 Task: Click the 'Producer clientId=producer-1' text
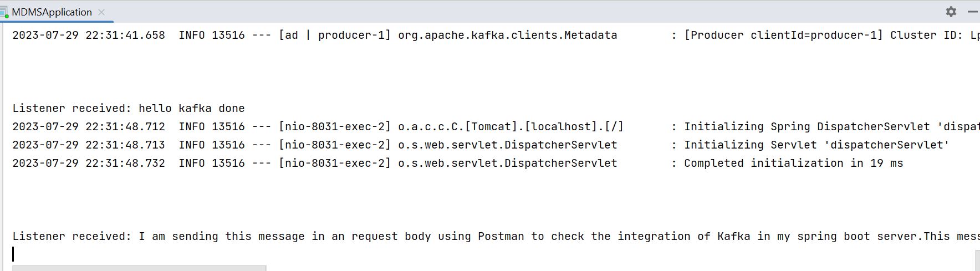point(783,35)
